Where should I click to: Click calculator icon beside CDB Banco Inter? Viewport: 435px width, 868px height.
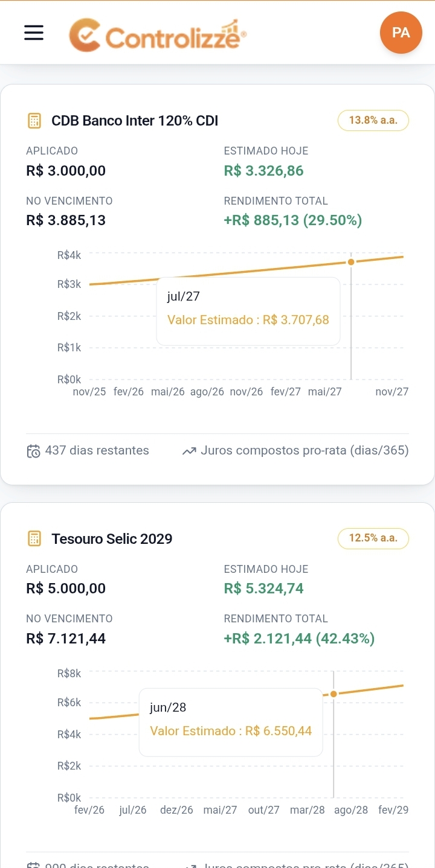coord(34,121)
